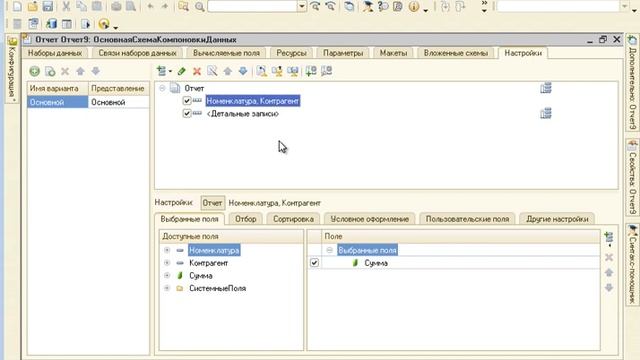Click Номенклатура, Контрагент settings scope label
The width and height of the screenshot is (640, 360).
click(274, 203)
